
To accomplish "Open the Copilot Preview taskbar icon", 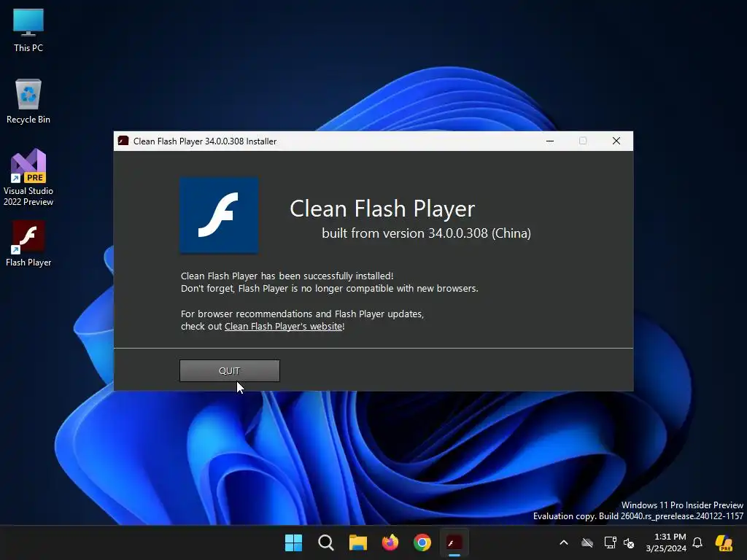I will click(724, 542).
